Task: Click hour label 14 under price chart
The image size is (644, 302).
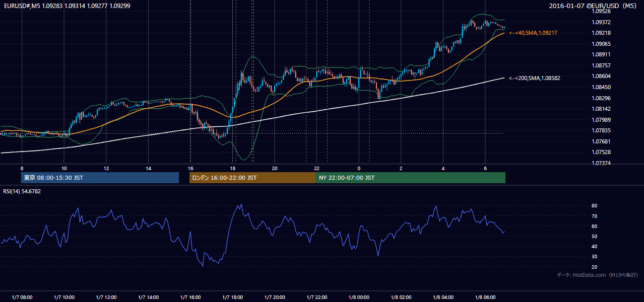Action: (148, 168)
